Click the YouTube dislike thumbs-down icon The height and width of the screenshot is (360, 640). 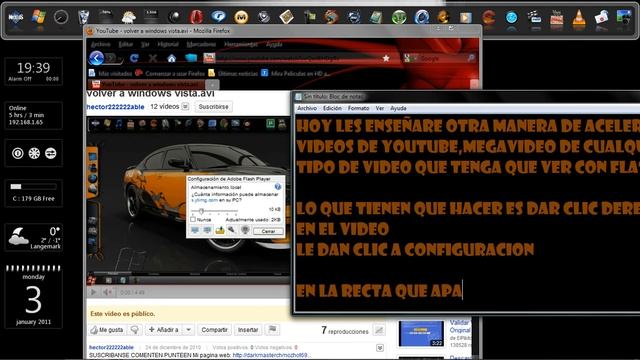(135, 329)
